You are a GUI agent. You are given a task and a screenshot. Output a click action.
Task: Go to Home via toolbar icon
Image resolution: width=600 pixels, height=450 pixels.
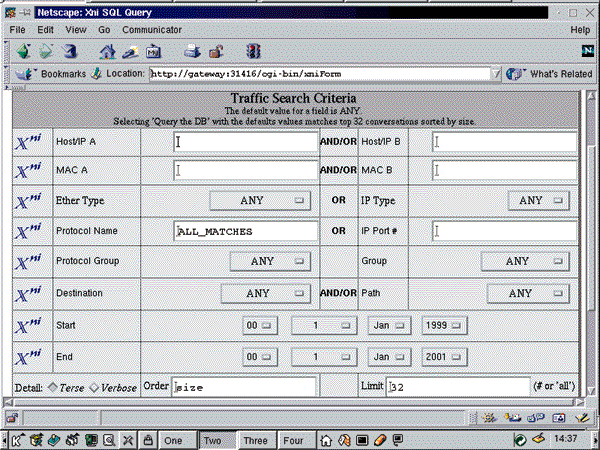(107, 50)
